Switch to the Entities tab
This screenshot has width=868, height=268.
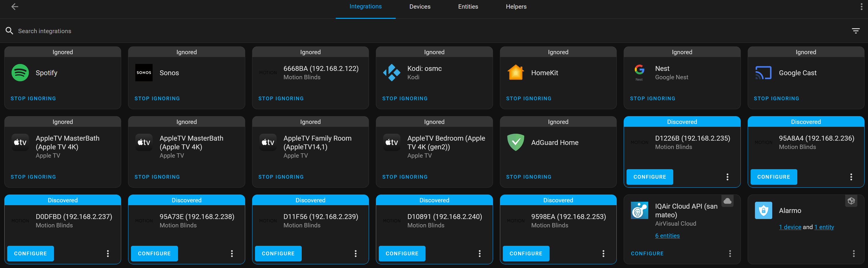468,7
